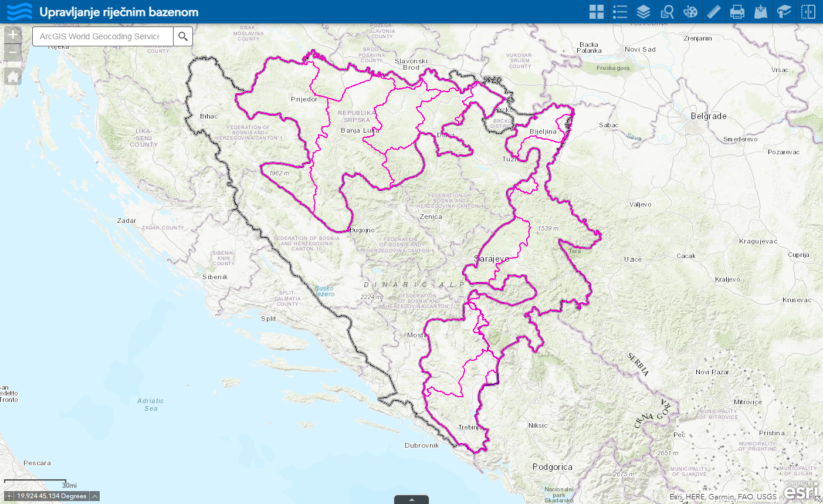Expand the overview map corner arrow

pyautogui.click(x=818, y=499)
